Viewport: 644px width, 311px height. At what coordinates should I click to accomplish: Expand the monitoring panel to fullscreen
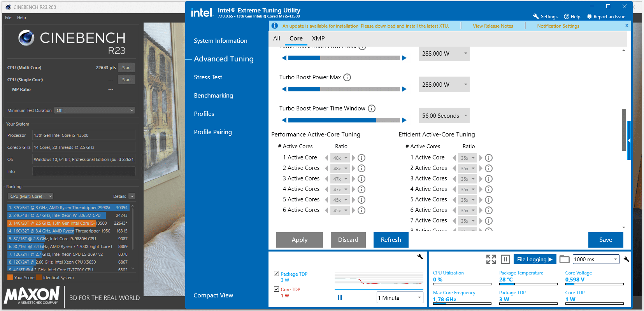click(x=491, y=259)
